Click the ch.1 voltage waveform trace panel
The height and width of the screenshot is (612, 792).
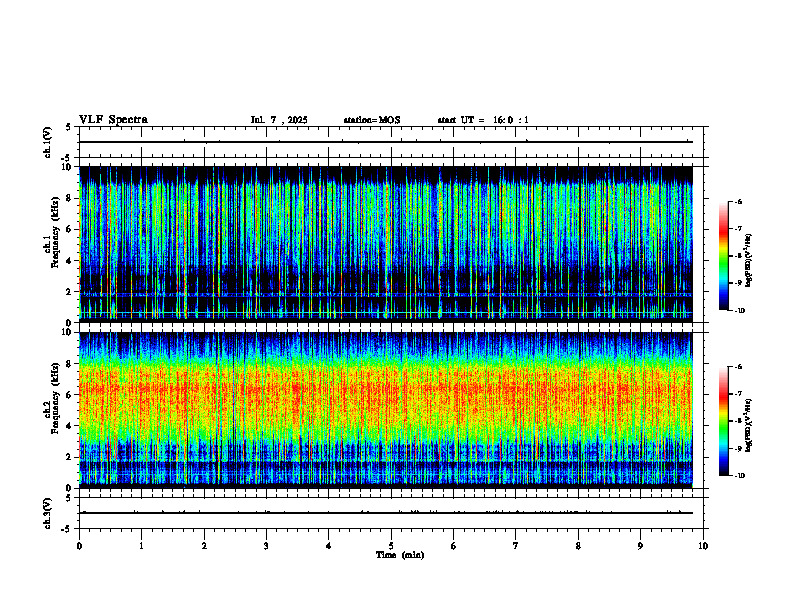tap(391, 142)
